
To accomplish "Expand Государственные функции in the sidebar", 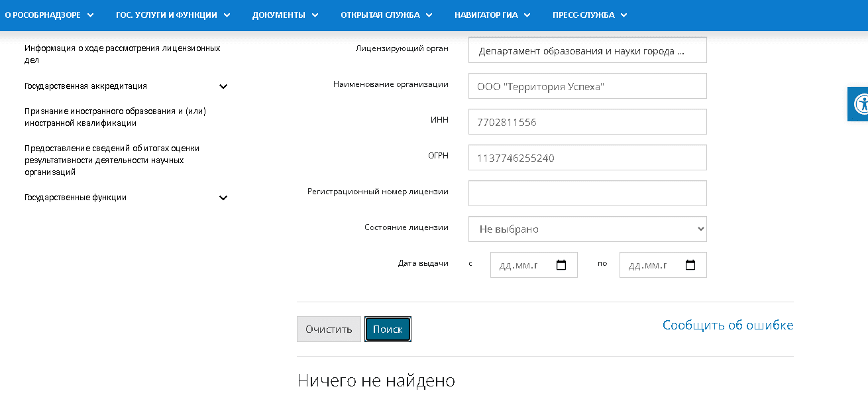I will coord(223,198).
